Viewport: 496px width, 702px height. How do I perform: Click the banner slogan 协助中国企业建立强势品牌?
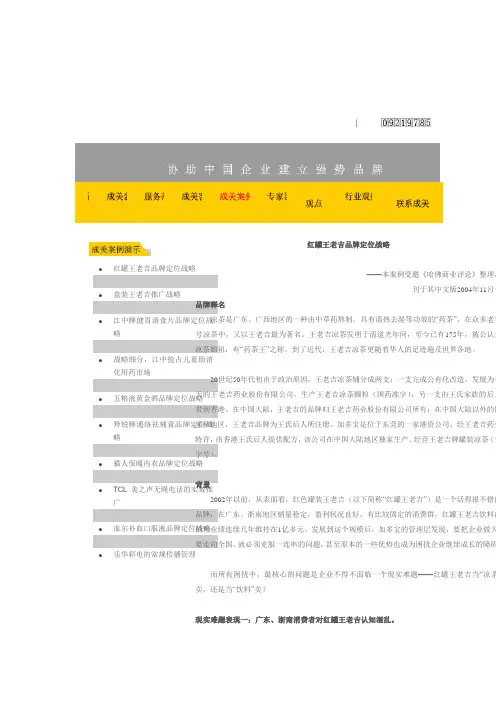[x=275, y=170]
